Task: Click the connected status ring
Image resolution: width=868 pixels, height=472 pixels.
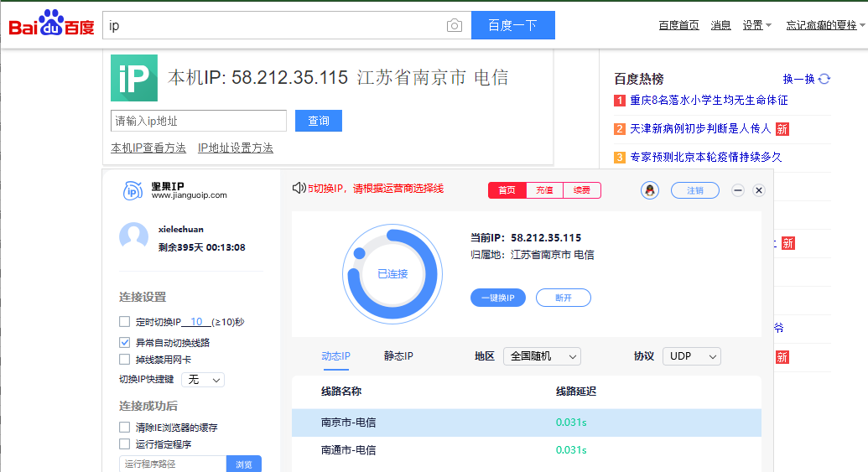Action: pyautogui.click(x=392, y=274)
